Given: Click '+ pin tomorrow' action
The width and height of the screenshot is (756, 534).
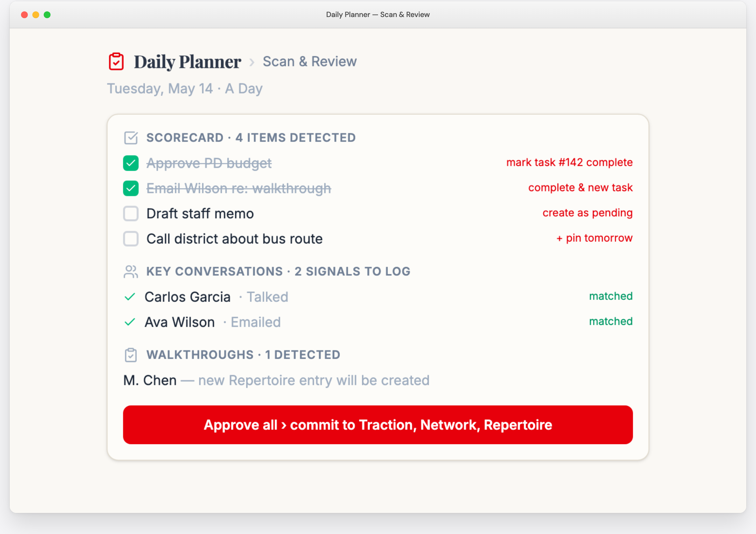Looking at the screenshot, I should (x=594, y=238).
